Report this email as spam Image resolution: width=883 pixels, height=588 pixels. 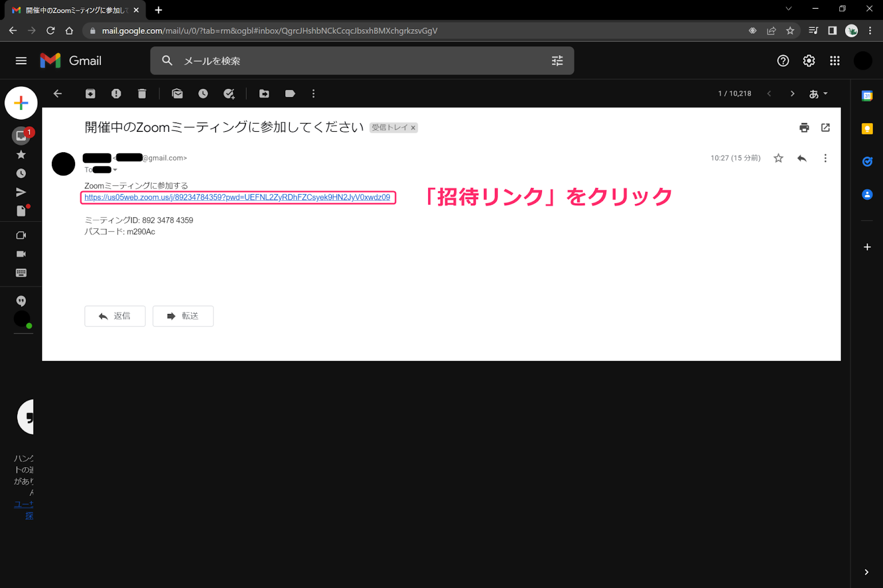(x=116, y=94)
